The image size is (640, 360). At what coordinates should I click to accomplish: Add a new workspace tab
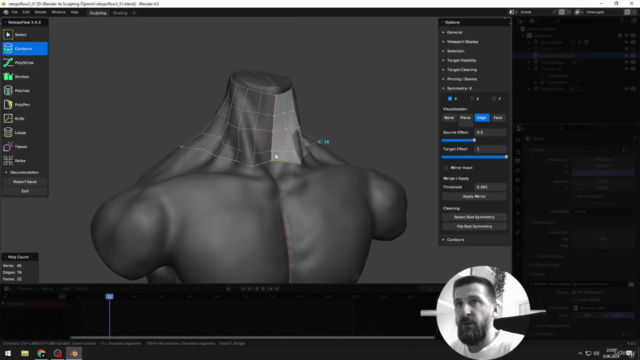click(x=134, y=13)
